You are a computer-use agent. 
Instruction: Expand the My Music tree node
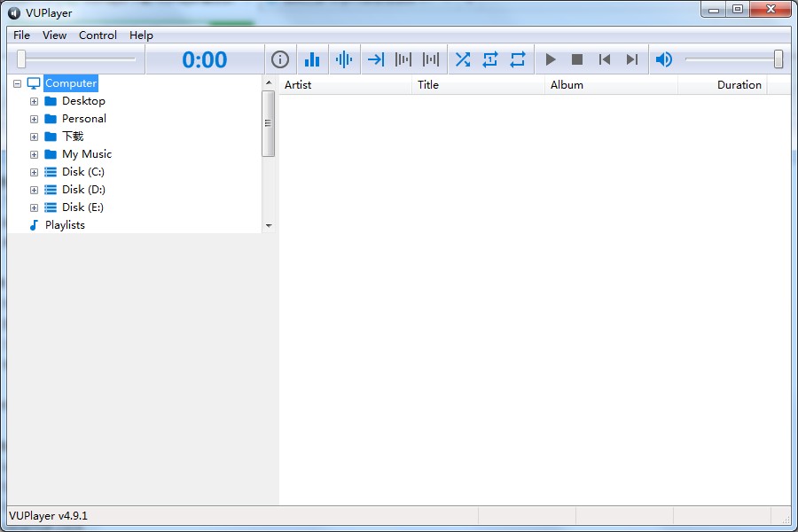coord(33,153)
